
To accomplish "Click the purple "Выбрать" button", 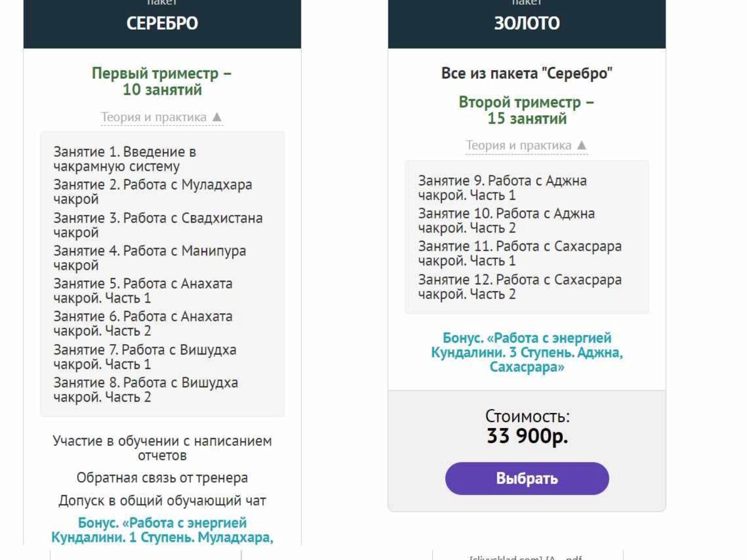I will 526,478.
